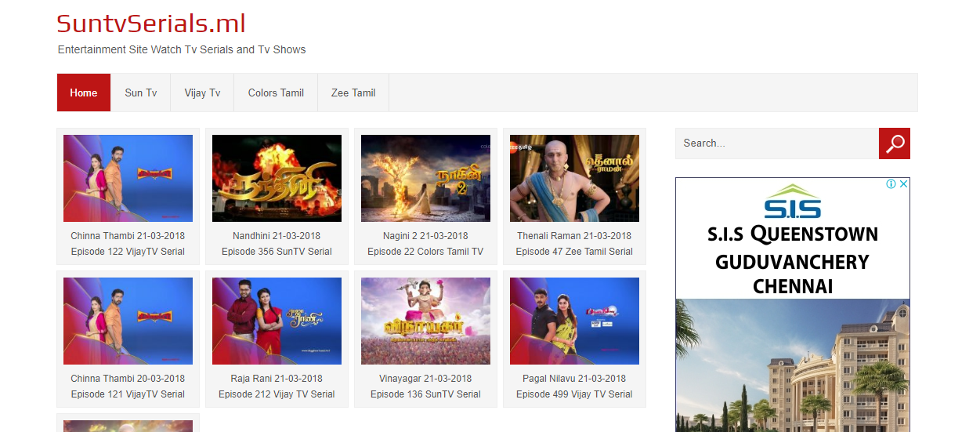Open the AdChoices info icon
980x432 pixels.
tap(891, 184)
